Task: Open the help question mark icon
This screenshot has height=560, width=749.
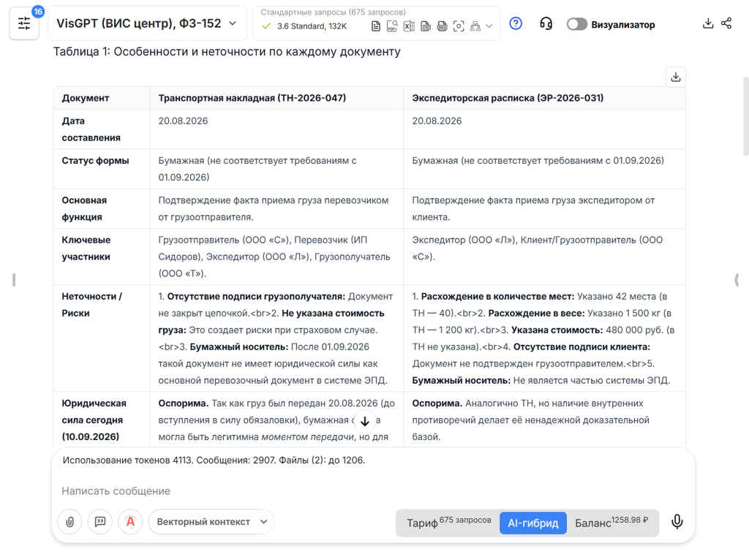Action: [x=516, y=23]
